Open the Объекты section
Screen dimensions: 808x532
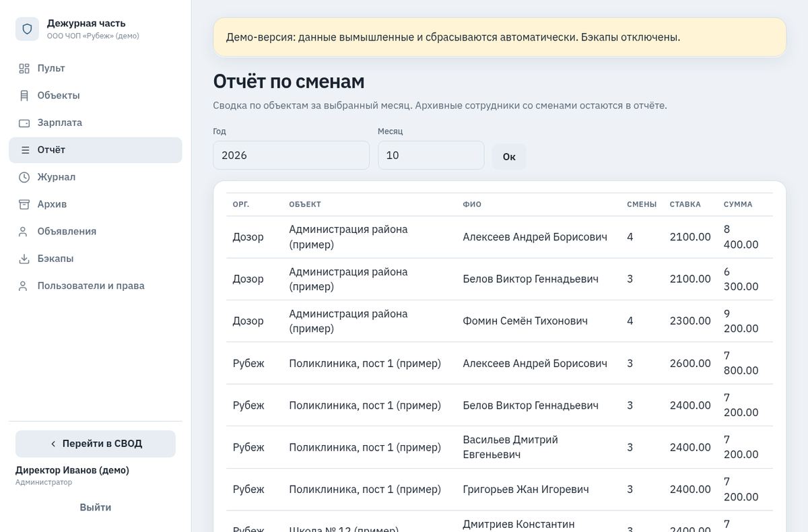click(x=95, y=96)
